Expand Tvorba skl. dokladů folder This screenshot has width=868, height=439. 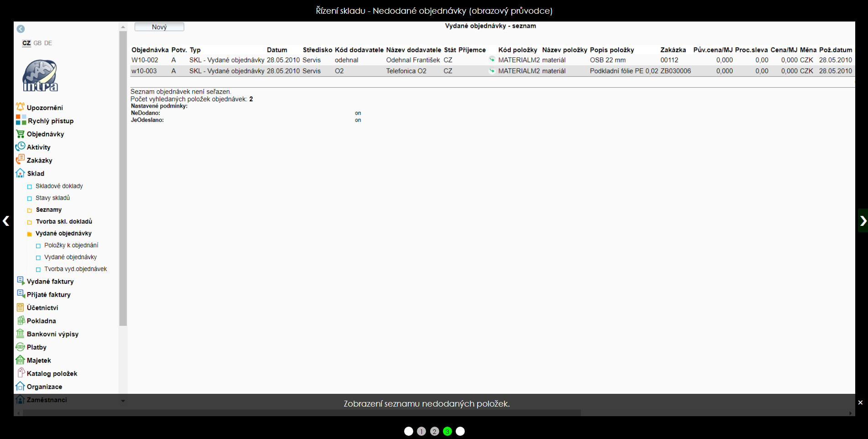tap(30, 222)
